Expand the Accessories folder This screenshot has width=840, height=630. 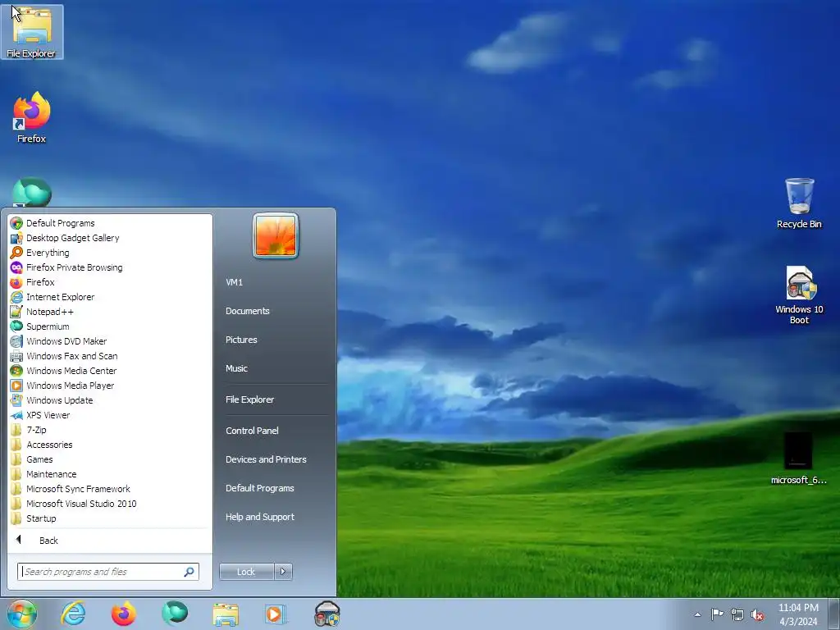(110, 445)
